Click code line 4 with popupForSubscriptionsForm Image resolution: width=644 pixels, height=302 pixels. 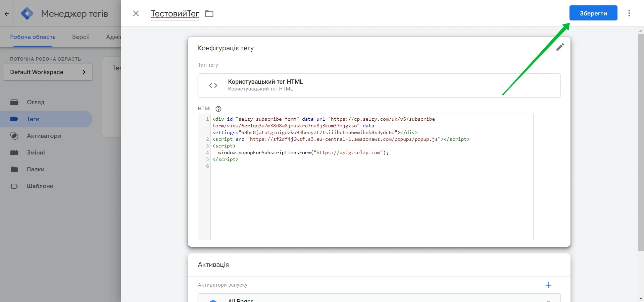click(x=303, y=153)
